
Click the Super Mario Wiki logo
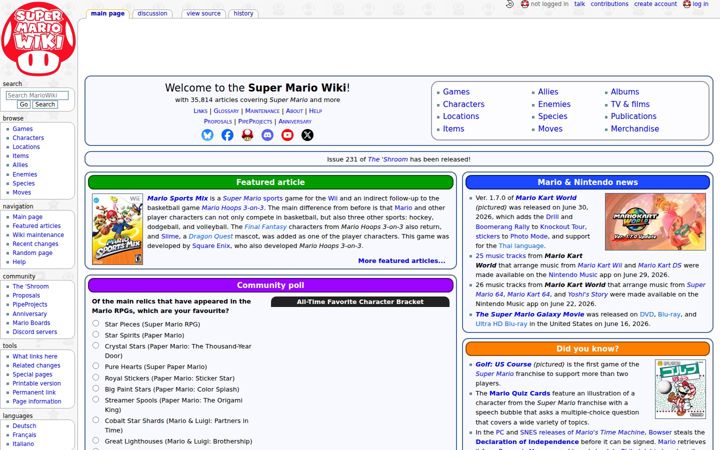click(x=38, y=39)
